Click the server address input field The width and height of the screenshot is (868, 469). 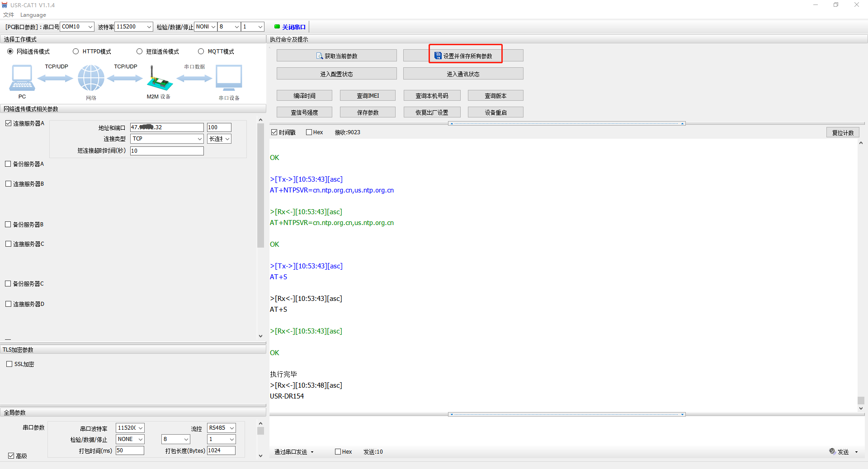(x=167, y=127)
